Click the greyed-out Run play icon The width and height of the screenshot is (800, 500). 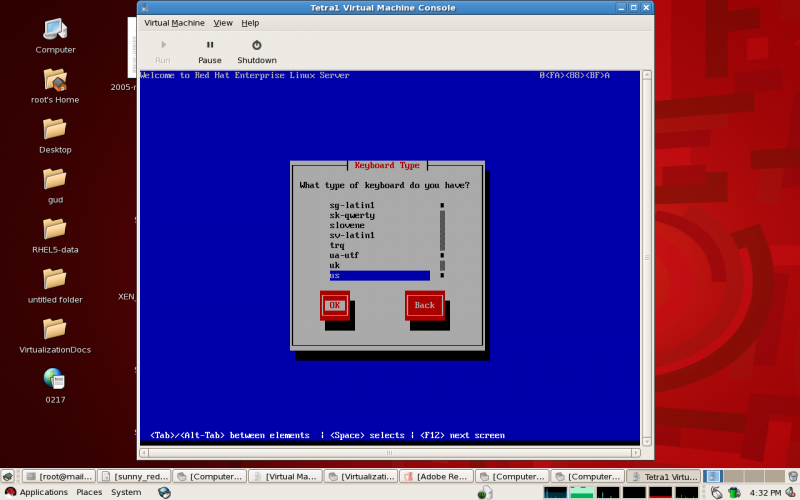pos(163,45)
